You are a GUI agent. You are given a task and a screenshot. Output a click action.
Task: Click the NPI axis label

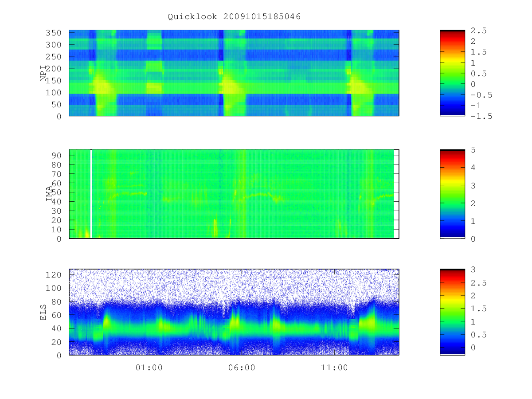click(x=43, y=73)
